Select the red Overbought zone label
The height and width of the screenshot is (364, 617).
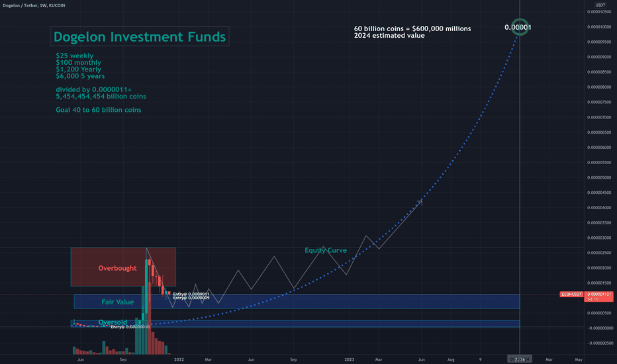point(117,269)
